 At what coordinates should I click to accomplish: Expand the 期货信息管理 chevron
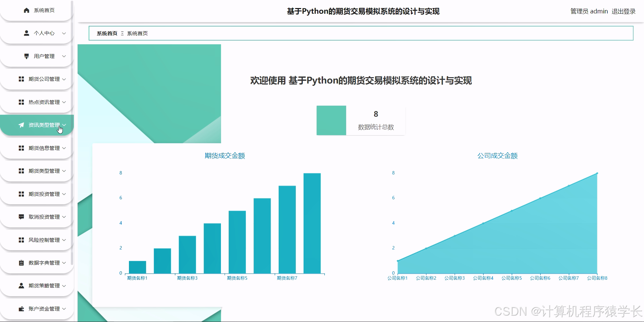click(64, 148)
